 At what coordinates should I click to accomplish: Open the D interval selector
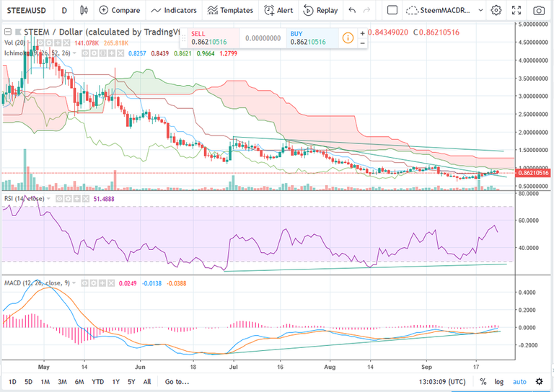[x=64, y=10]
